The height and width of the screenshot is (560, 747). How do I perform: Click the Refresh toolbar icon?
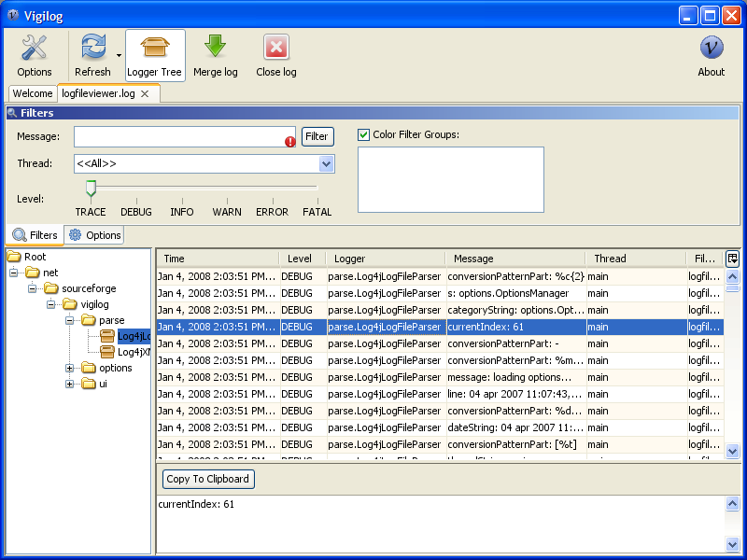coord(92,48)
